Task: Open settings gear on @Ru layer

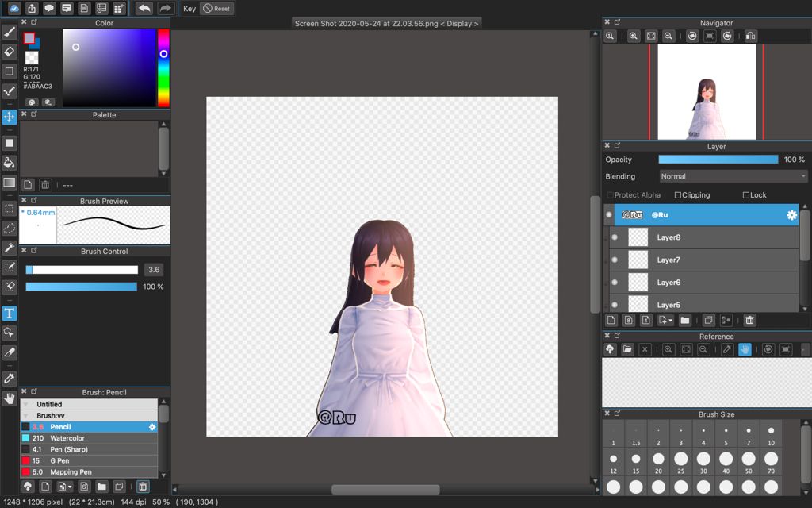Action: pyautogui.click(x=791, y=214)
